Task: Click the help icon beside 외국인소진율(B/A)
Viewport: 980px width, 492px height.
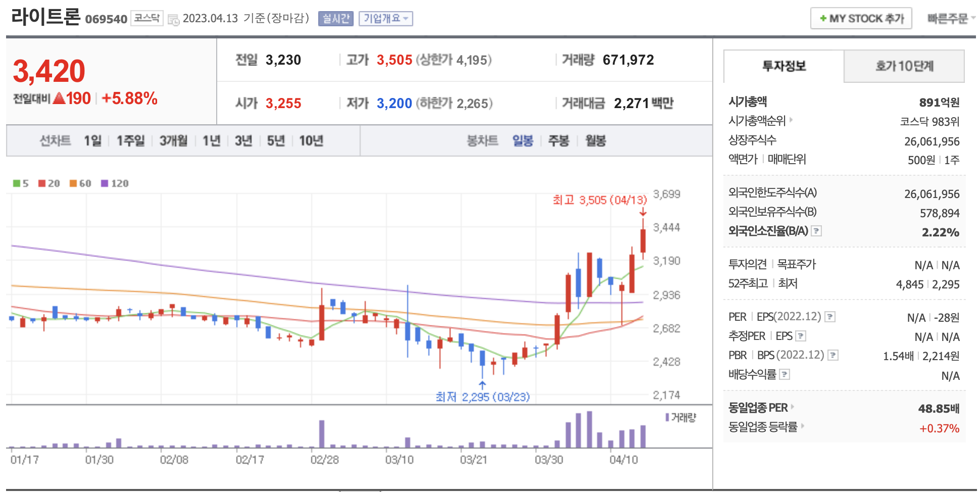Action: 816,231
